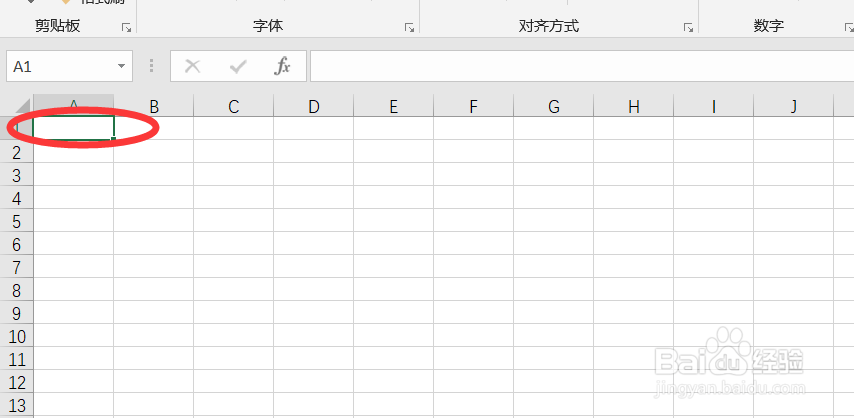Click cell D4 in the grid

pos(314,198)
